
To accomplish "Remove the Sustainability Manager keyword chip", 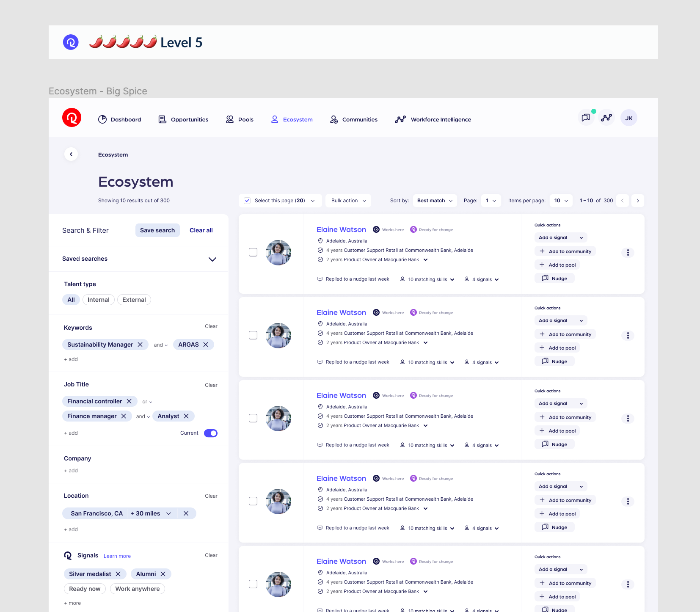I will click(140, 345).
